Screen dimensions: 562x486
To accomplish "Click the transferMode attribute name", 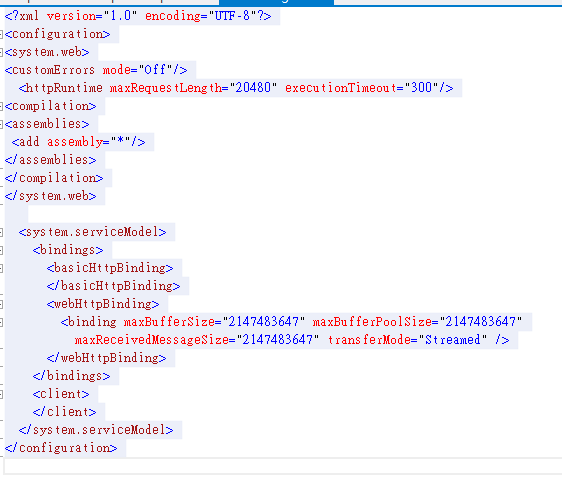I will coord(369,340).
